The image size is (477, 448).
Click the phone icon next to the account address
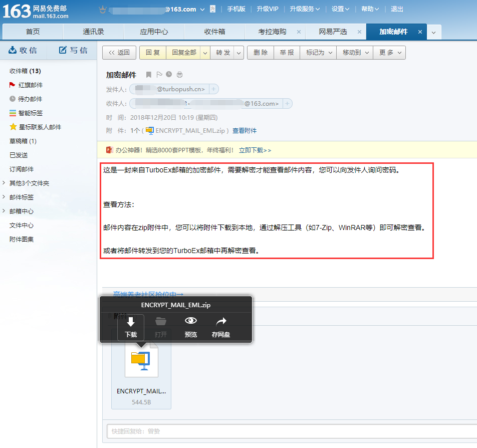click(212, 9)
